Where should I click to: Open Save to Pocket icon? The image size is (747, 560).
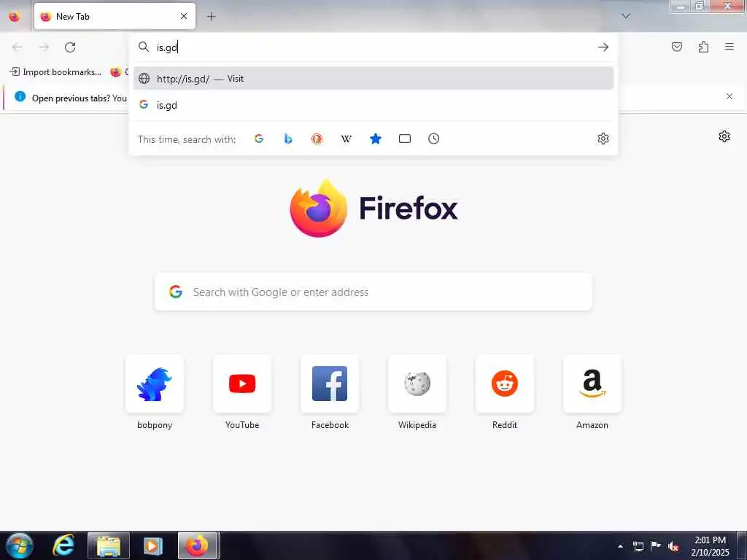[x=677, y=47]
